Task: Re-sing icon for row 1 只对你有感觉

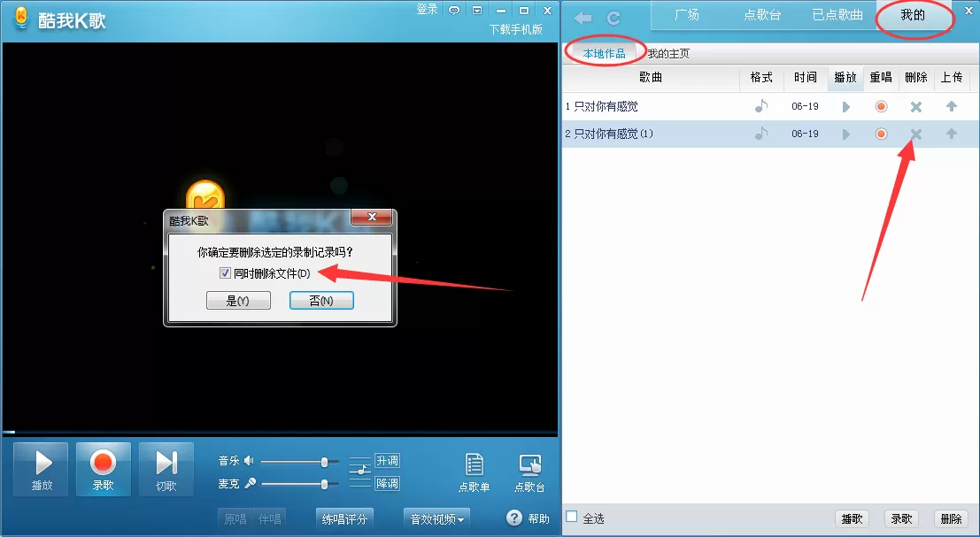Action: click(x=881, y=106)
